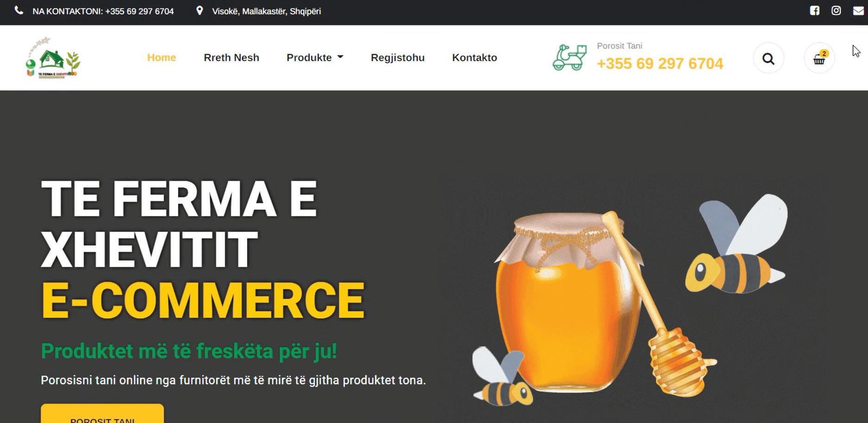The image size is (868, 423).
Task: Select the Produkte menu item
Action: [x=309, y=57]
